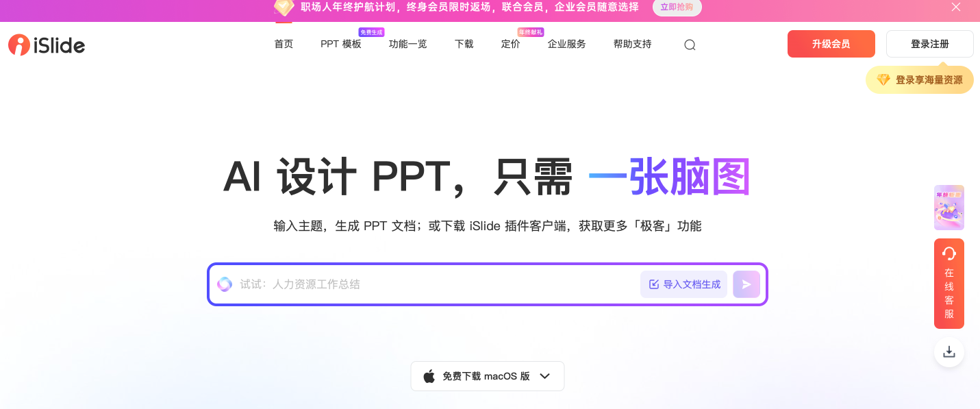Image resolution: width=980 pixels, height=409 pixels.
Task: Click the 登录注册 button
Action: tap(930, 44)
